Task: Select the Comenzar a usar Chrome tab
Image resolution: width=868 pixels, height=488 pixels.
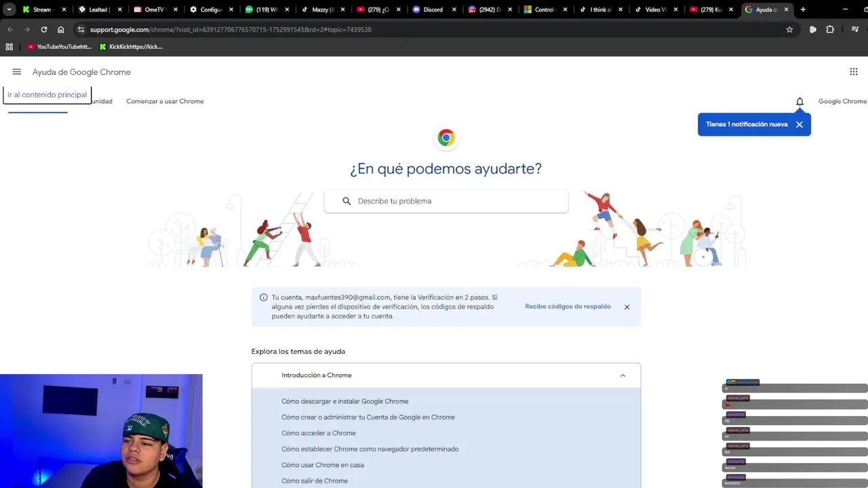Action: coord(165,101)
